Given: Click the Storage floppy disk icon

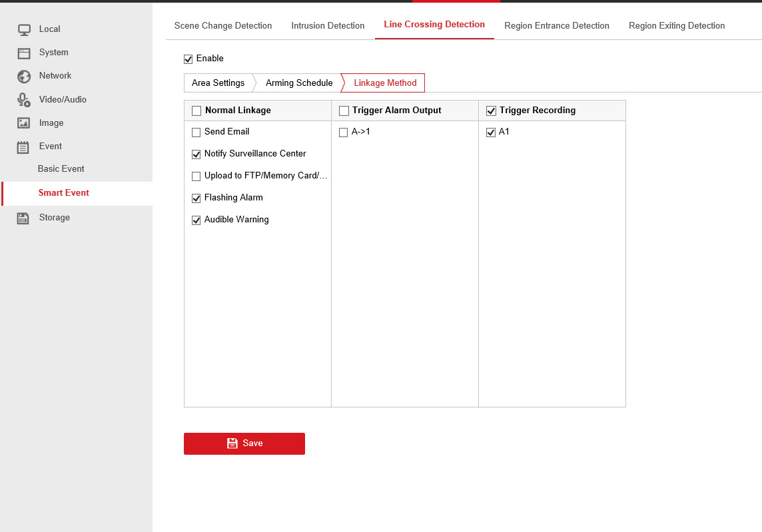Looking at the screenshot, I should pyautogui.click(x=24, y=218).
